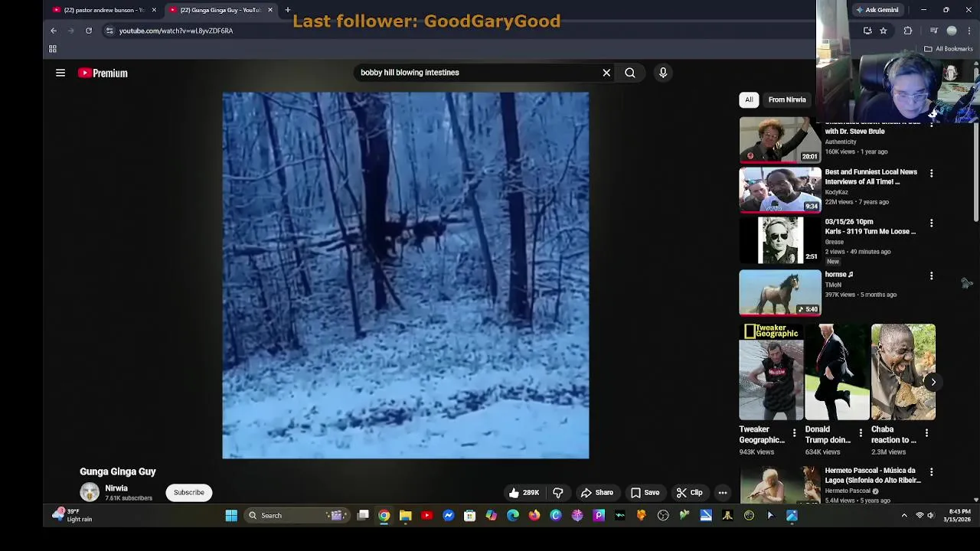The image size is (980, 551).
Task: Save the video to a playlist
Action: coord(645,493)
